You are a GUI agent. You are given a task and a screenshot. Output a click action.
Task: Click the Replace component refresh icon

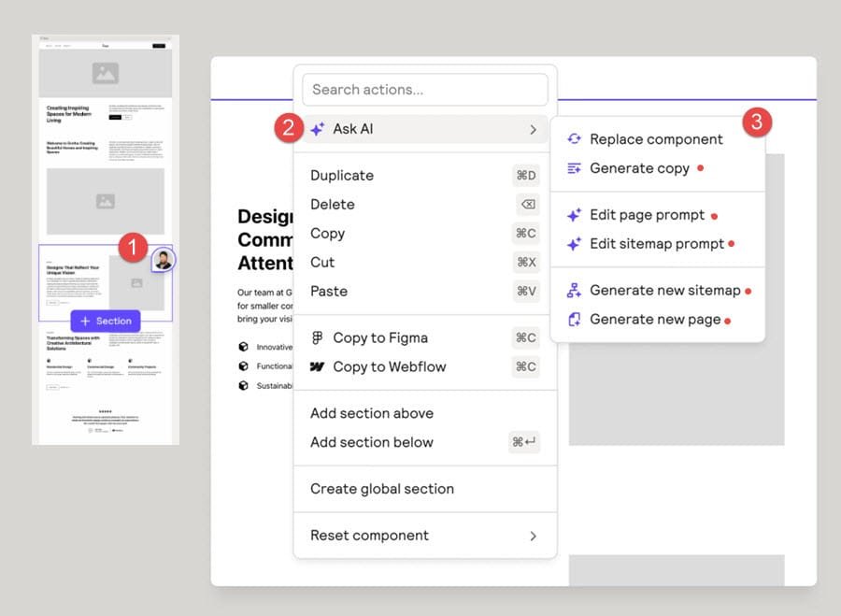574,139
